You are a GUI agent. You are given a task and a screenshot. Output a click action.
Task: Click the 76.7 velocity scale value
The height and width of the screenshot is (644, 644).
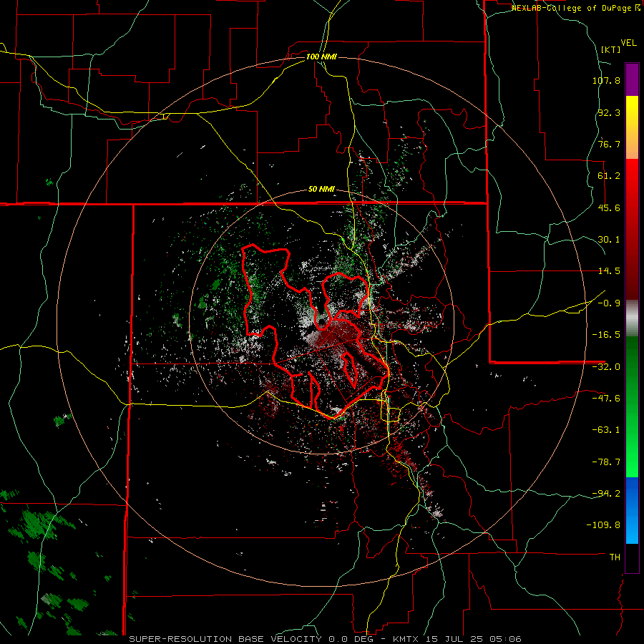pos(609,144)
